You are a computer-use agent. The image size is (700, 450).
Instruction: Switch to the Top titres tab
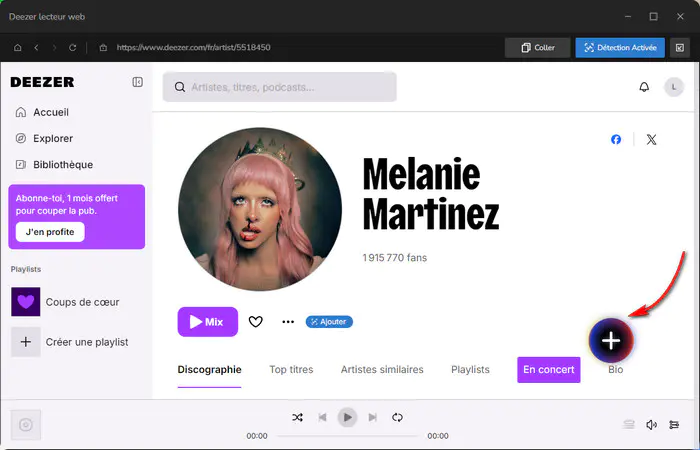tap(291, 370)
